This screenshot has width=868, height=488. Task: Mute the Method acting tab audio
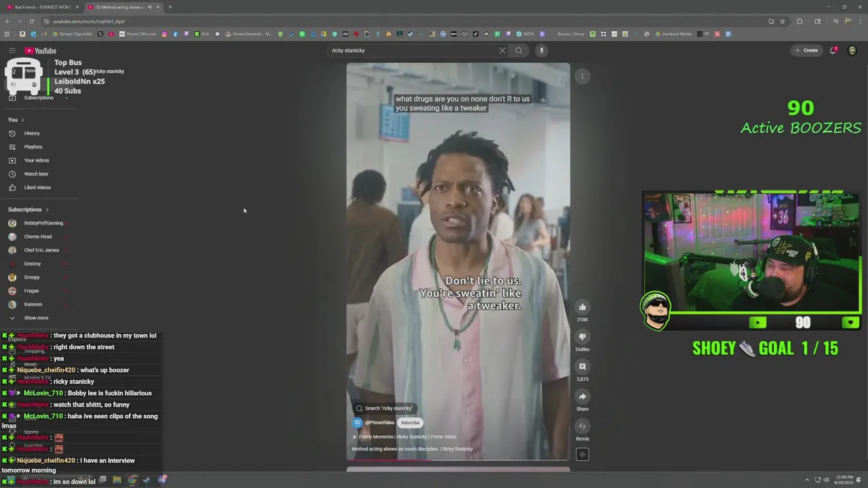150,7
